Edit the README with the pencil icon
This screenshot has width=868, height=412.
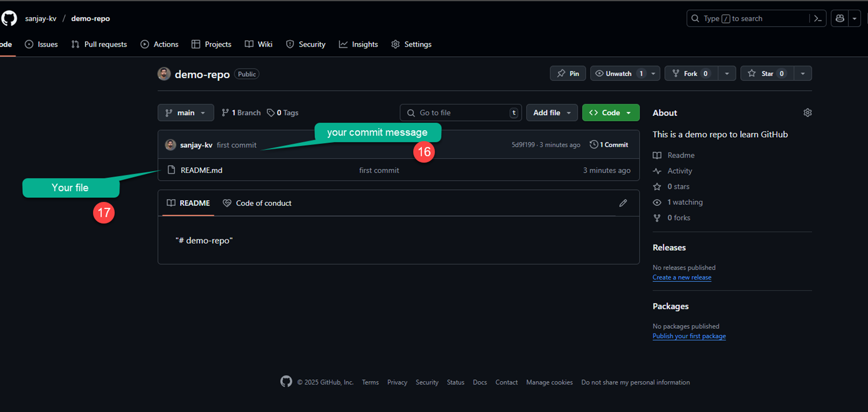click(623, 203)
